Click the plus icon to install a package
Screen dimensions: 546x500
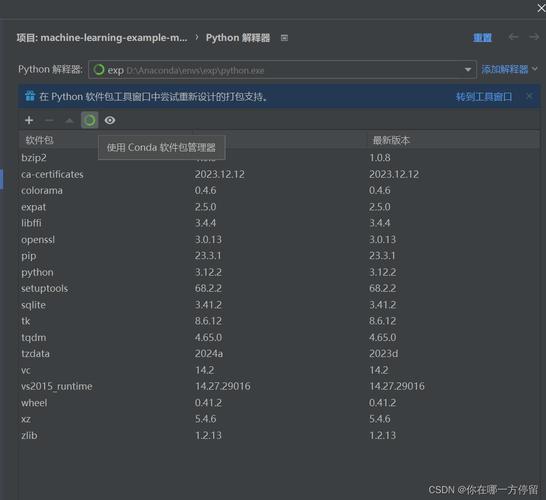(x=29, y=120)
